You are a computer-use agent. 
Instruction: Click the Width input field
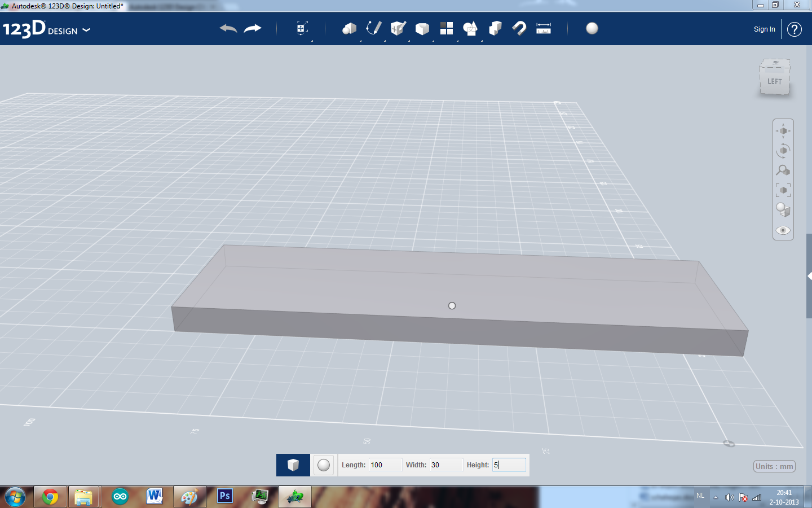click(447, 465)
